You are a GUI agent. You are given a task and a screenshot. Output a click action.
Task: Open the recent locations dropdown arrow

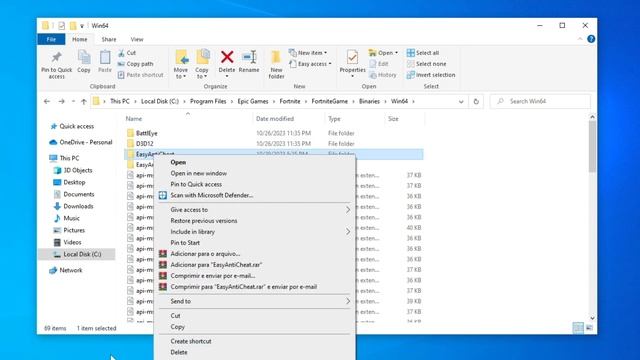[x=73, y=101]
